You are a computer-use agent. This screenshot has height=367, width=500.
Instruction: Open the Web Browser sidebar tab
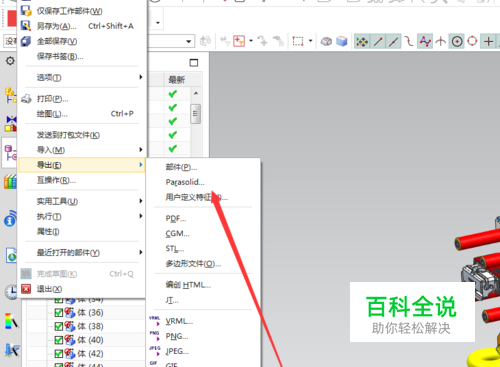tap(11, 256)
